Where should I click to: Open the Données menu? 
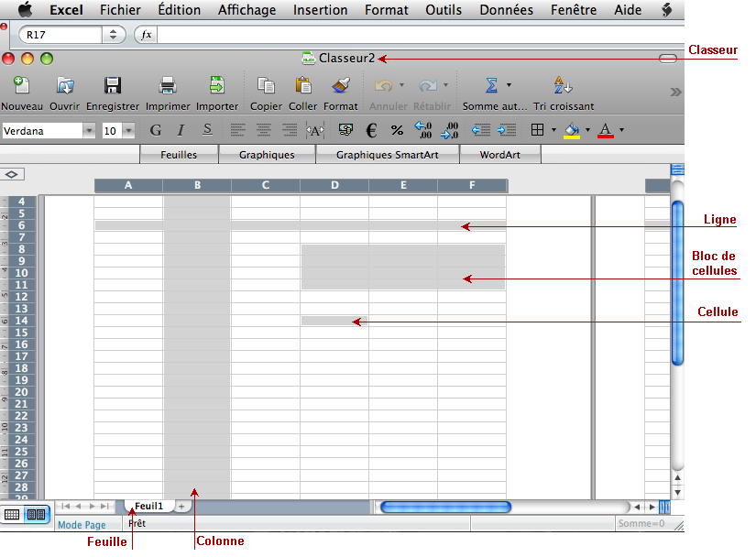click(506, 10)
